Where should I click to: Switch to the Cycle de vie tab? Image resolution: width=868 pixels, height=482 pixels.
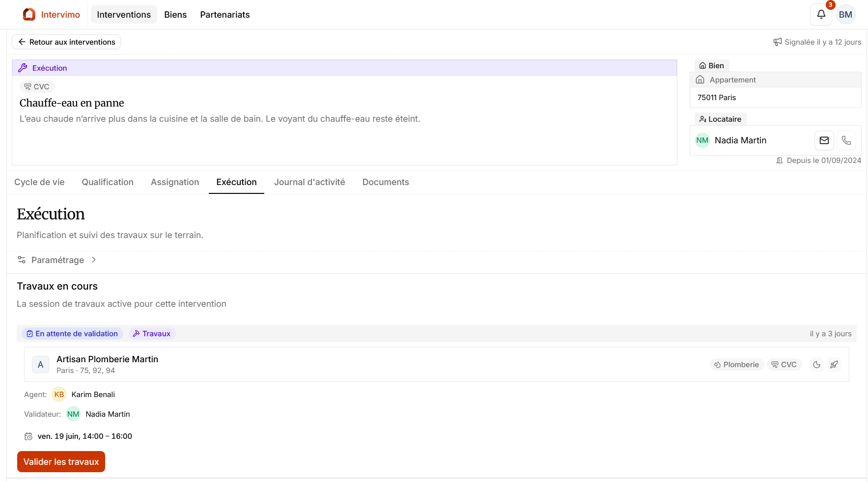coord(39,182)
